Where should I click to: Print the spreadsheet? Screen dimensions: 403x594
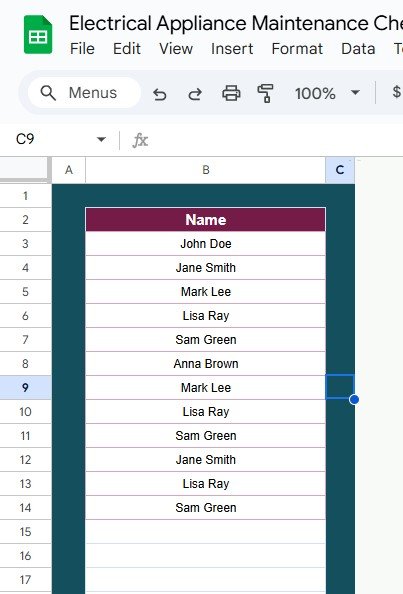(231, 93)
